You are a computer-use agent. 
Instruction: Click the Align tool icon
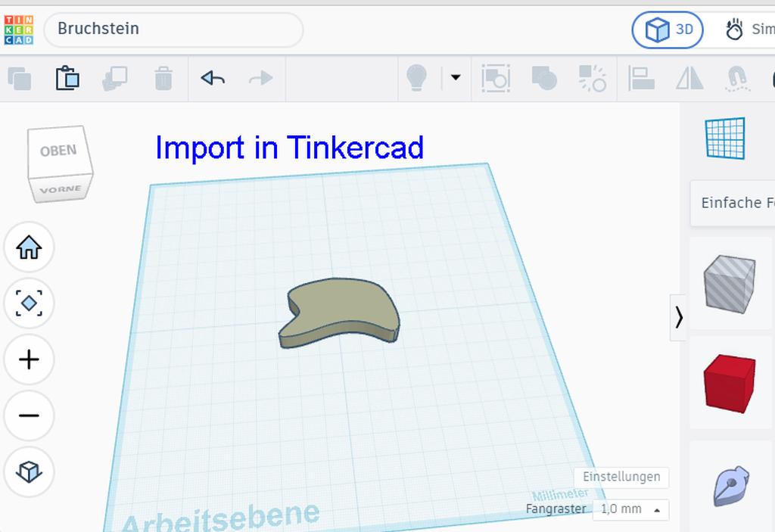coord(641,78)
